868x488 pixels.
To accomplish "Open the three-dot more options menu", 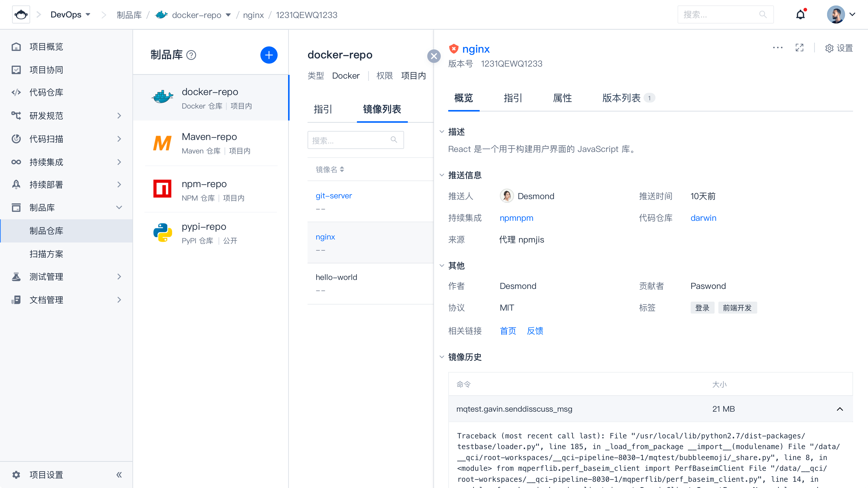I will 777,48.
